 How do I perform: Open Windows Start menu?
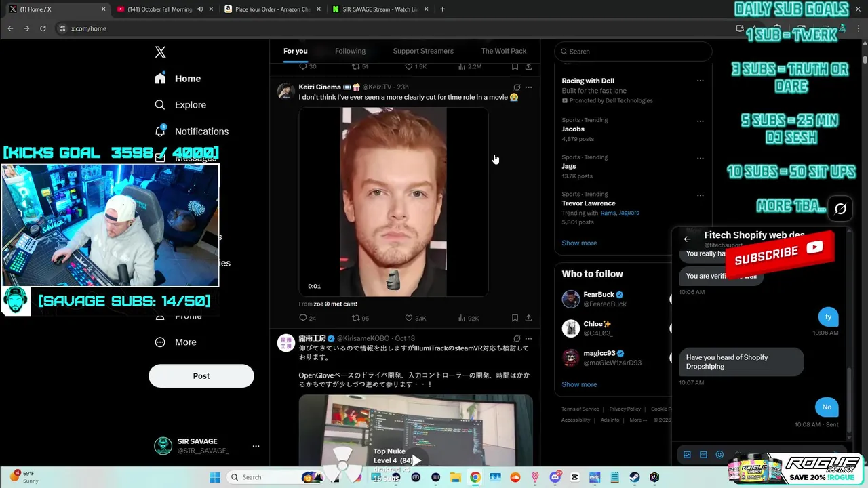coord(215,477)
